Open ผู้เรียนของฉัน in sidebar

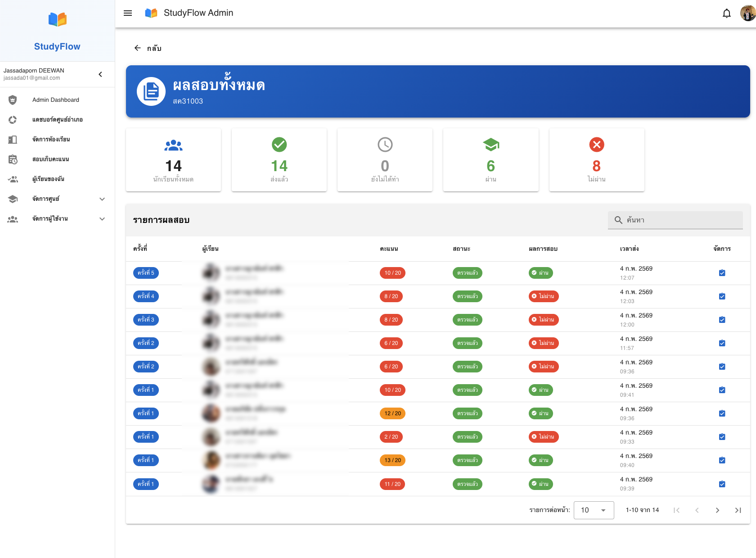pyautogui.click(x=49, y=179)
